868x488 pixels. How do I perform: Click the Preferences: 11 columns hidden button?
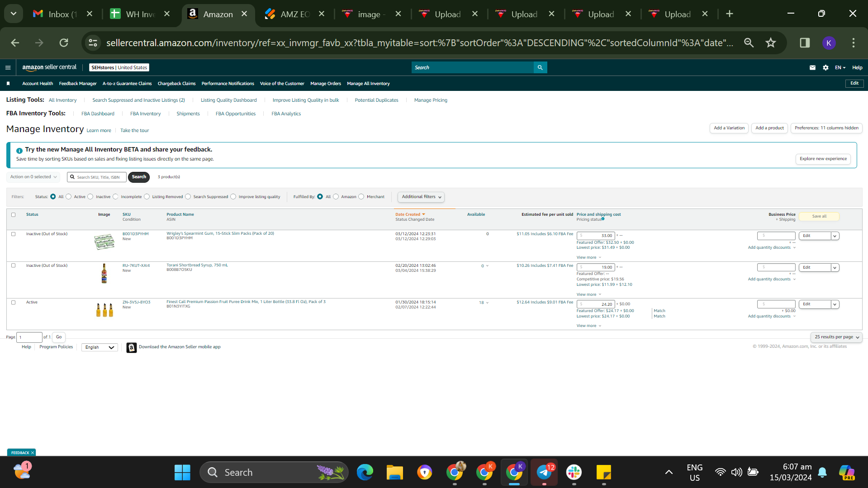(x=826, y=128)
